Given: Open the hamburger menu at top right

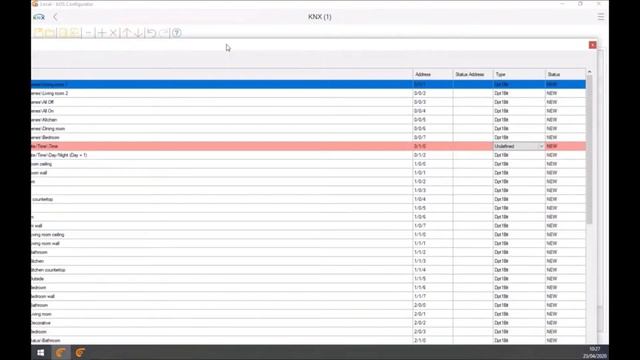Looking at the screenshot, I should [x=601, y=17].
